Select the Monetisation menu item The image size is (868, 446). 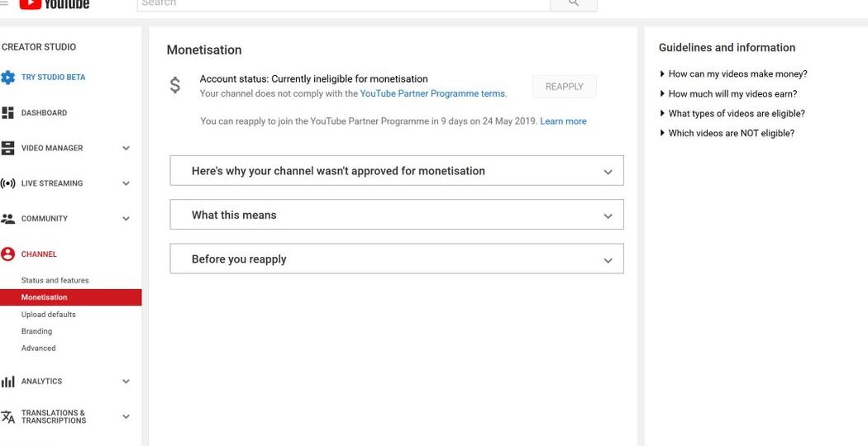pos(71,297)
